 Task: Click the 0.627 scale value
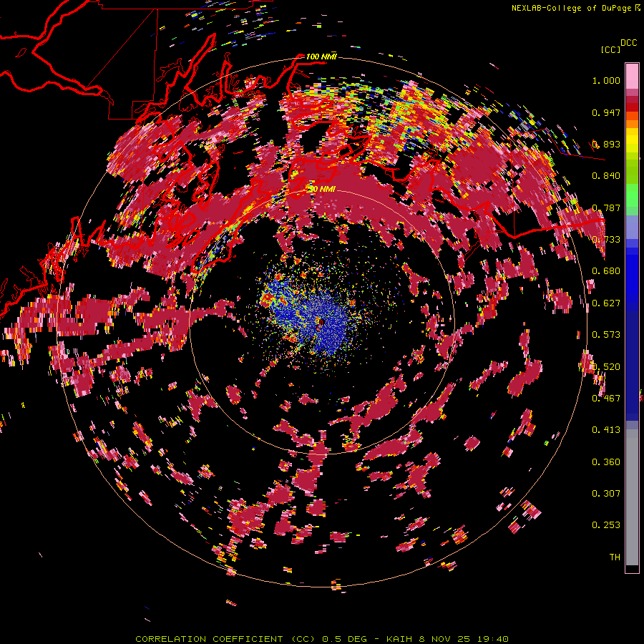(x=606, y=303)
